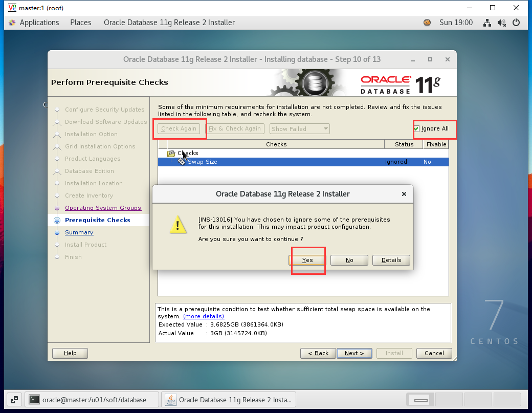Open the Show Failed dropdown
Screen dimensions: 532x413
point(300,128)
